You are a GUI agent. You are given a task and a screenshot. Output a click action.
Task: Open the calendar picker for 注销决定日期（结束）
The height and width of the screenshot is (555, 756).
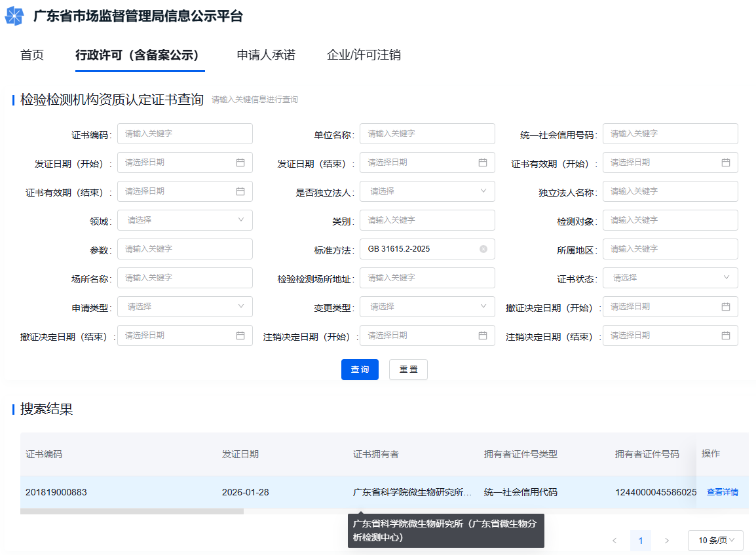point(726,335)
